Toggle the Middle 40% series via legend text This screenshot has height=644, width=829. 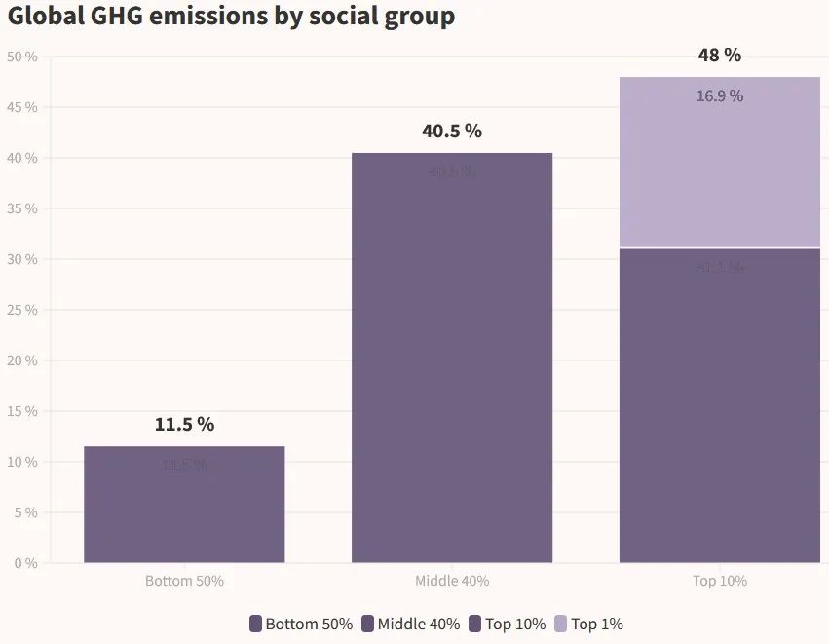(419, 624)
